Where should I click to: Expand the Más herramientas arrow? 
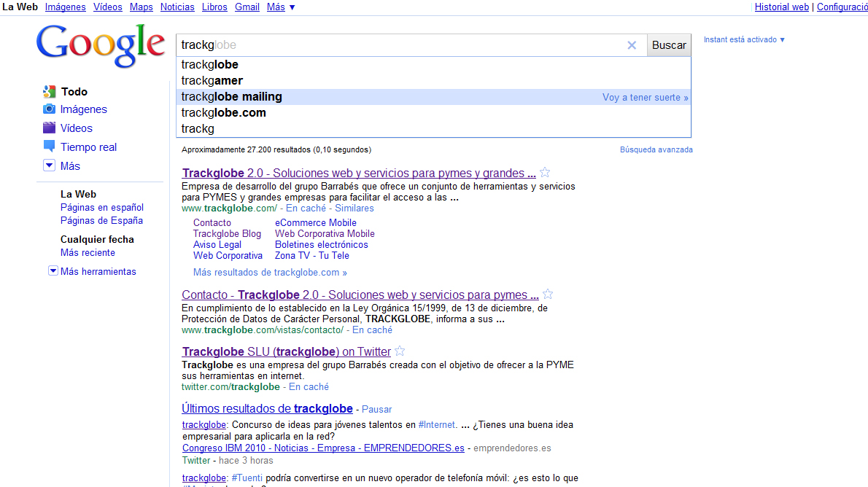(x=53, y=270)
